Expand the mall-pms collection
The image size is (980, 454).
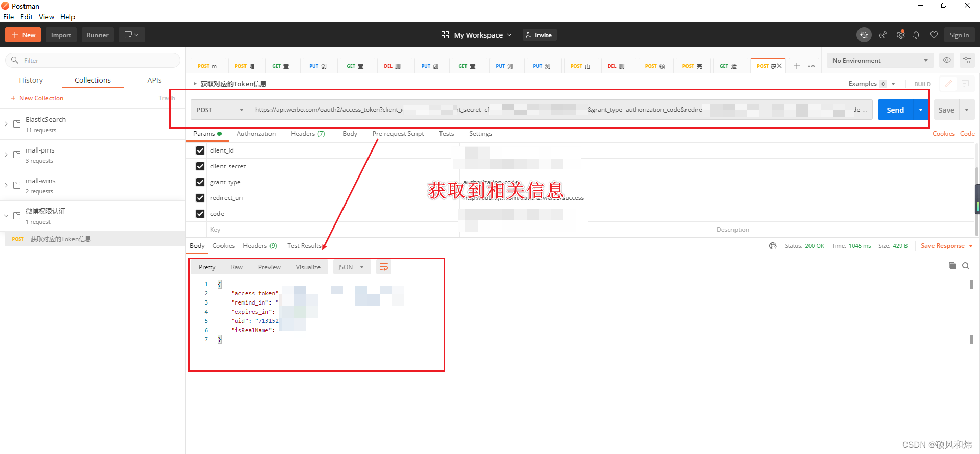[6, 155]
